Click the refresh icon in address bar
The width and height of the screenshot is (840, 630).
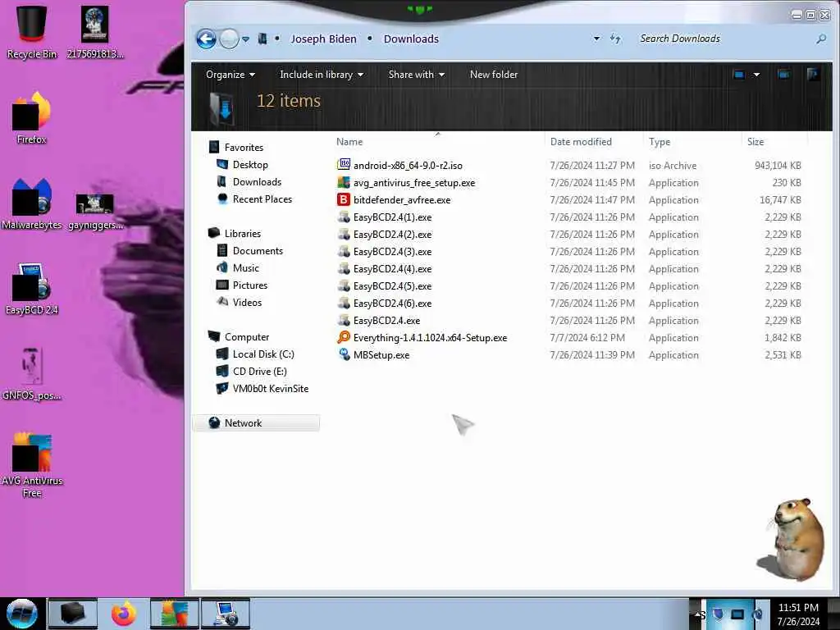point(615,39)
